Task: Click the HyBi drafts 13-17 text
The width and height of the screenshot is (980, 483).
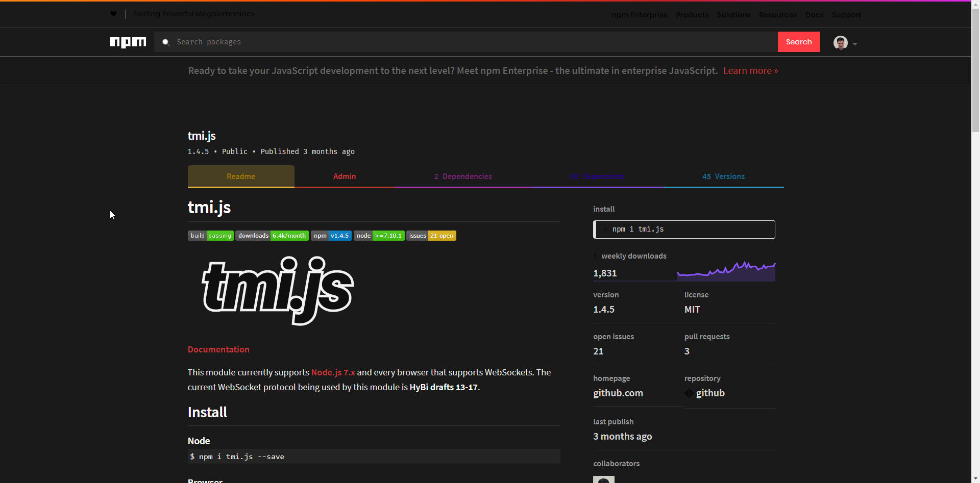Action: point(444,387)
